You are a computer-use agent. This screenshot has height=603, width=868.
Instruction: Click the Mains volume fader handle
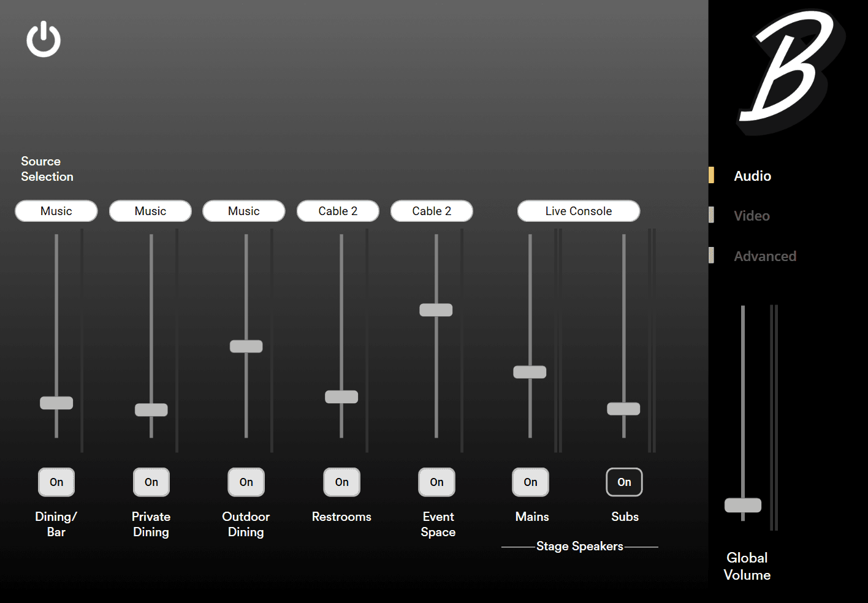tap(530, 372)
